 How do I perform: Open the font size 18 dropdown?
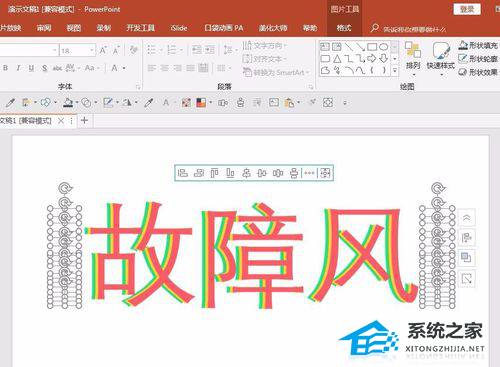point(91,50)
